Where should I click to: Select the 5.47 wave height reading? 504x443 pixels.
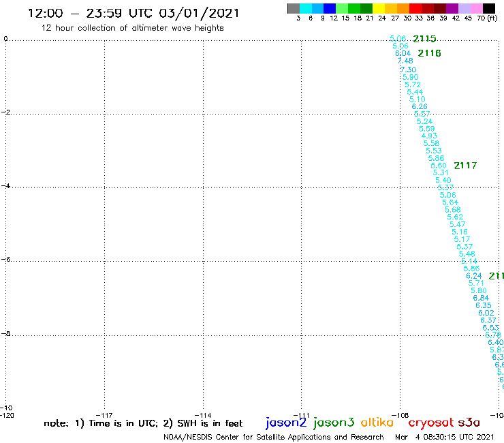(457, 224)
